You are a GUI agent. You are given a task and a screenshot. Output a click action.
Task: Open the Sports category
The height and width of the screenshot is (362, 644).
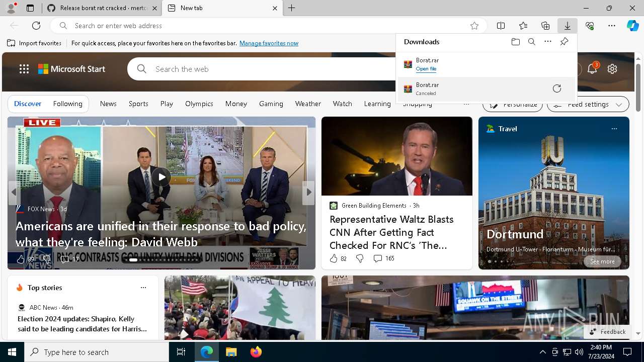coord(138,104)
